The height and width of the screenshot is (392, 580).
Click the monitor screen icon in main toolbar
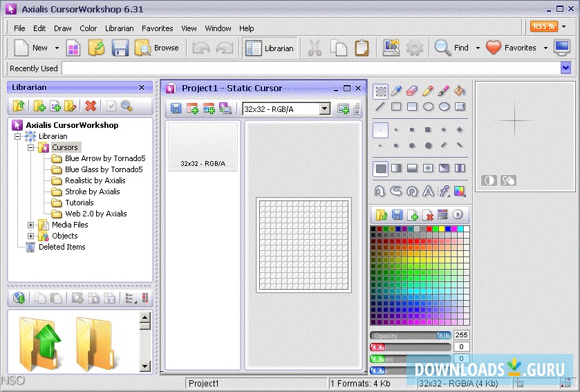pyautogui.click(x=562, y=48)
